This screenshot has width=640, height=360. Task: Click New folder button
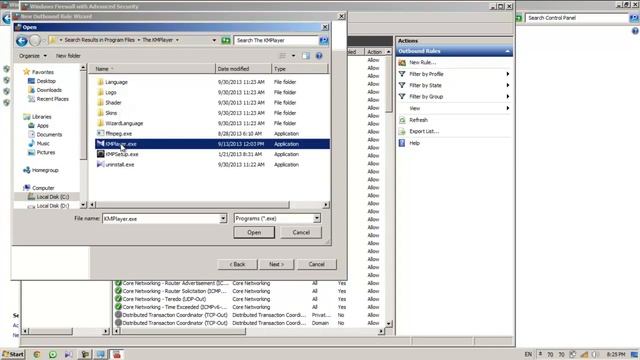point(68,56)
